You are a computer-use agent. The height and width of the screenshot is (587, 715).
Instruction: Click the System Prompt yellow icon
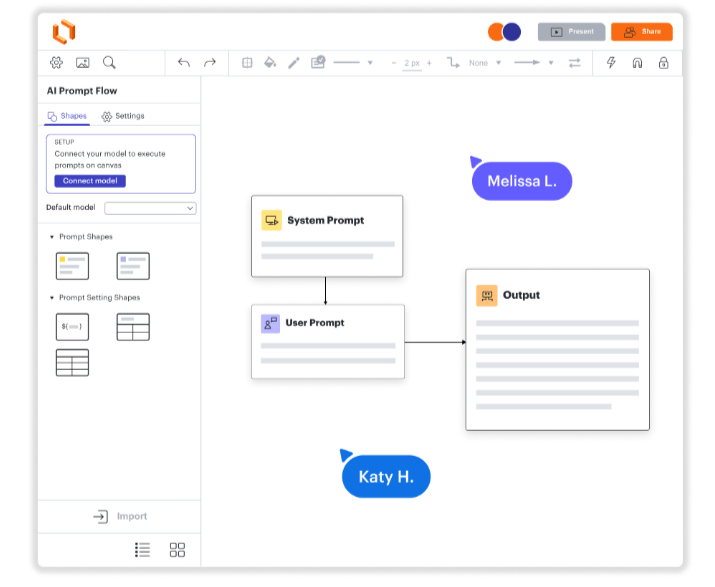click(271, 221)
